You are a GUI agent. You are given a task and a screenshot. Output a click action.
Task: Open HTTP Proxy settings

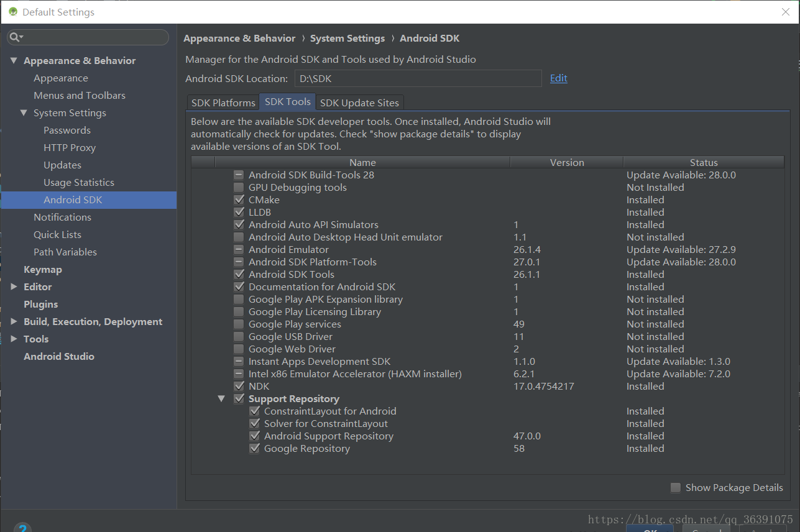[x=70, y=147]
